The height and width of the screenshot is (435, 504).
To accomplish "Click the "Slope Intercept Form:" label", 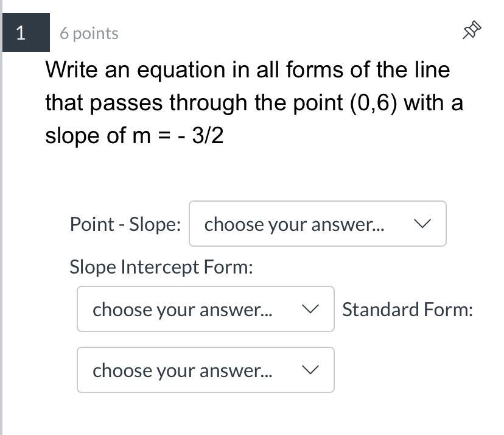I will (161, 267).
